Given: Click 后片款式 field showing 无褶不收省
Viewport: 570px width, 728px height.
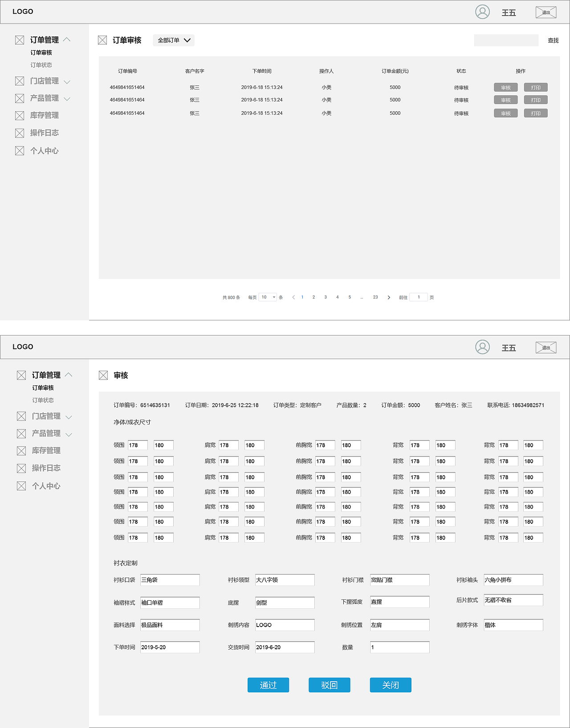Looking at the screenshot, I should point(513,600).
